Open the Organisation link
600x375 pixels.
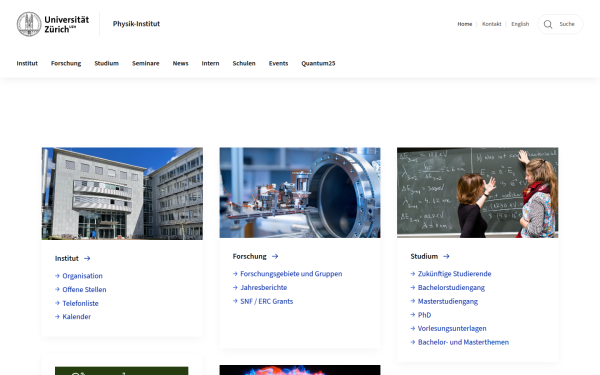[82, 276]
